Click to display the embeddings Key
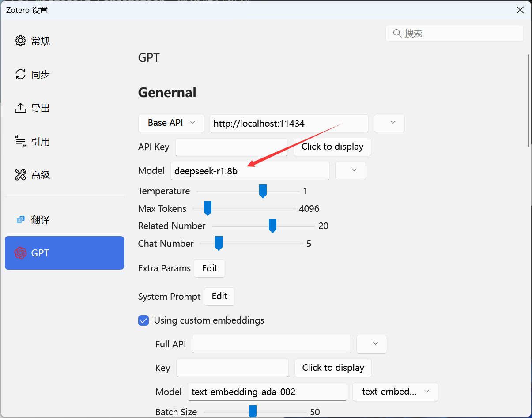Viewport: 532px width, 418px height. (333, 368)
